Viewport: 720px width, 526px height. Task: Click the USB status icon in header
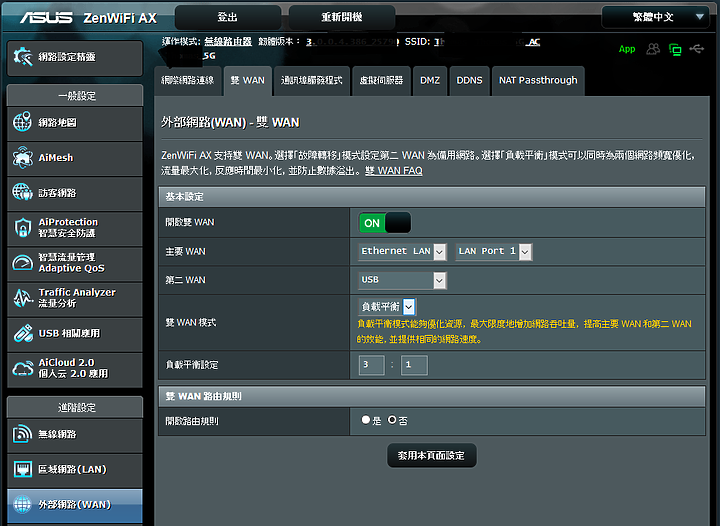point(697,49)
